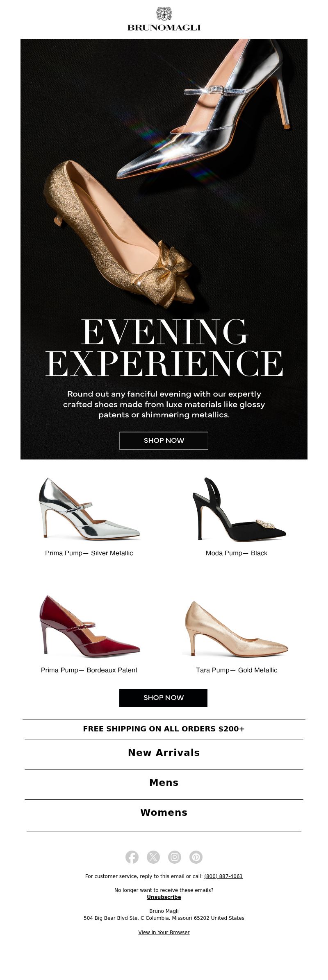Click the Bruno Magli crest logo

[x=164, y=19]
